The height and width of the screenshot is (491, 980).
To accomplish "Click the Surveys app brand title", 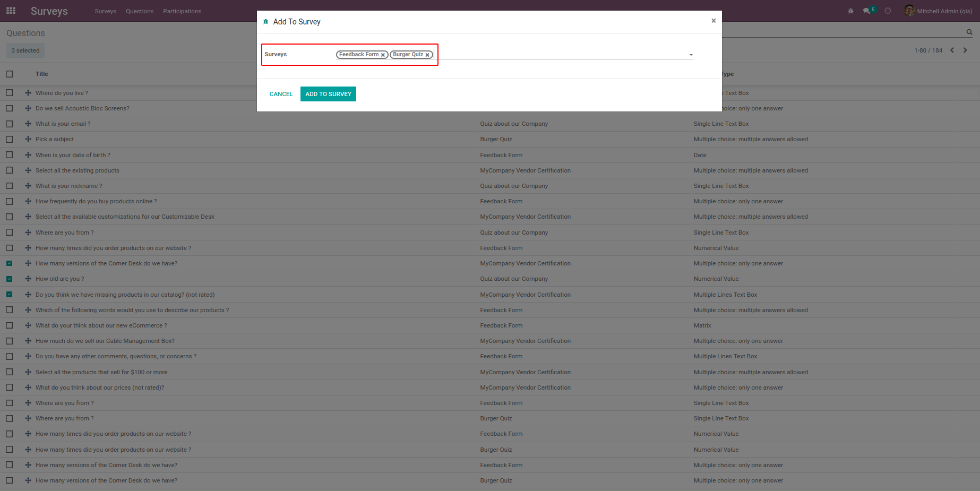I will [49, 11].
